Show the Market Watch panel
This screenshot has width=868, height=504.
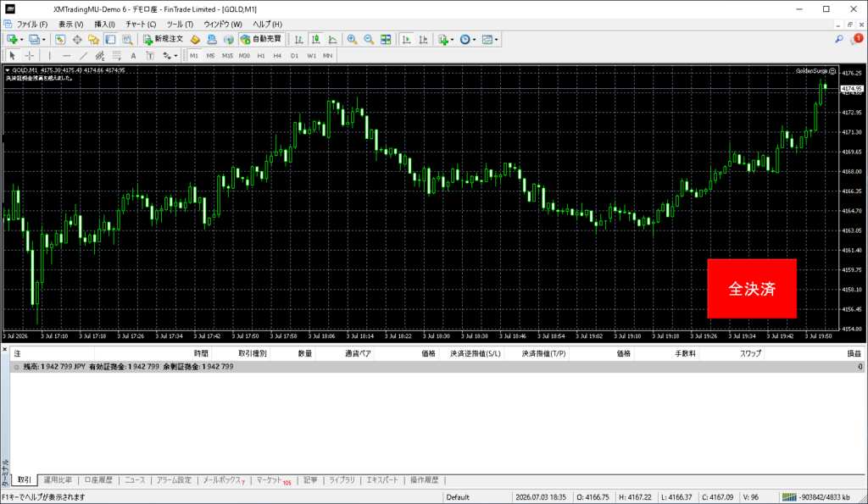[x=60, y=39]
